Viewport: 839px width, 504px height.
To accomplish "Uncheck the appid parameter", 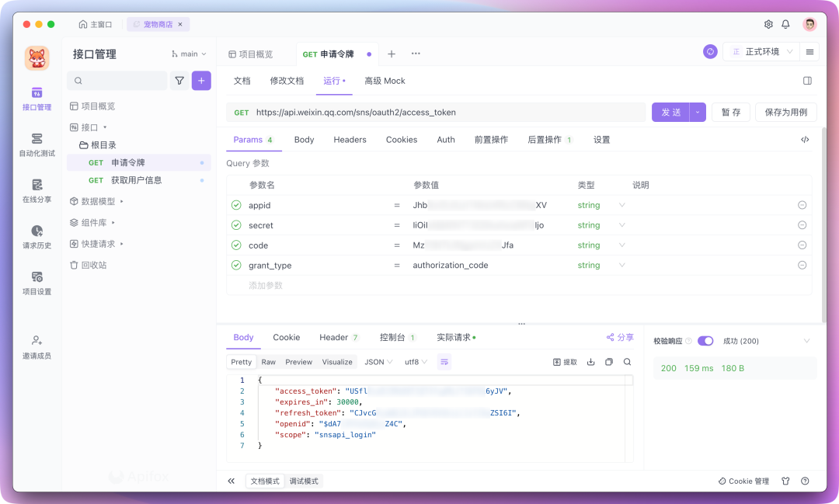I will coord(236,205).
